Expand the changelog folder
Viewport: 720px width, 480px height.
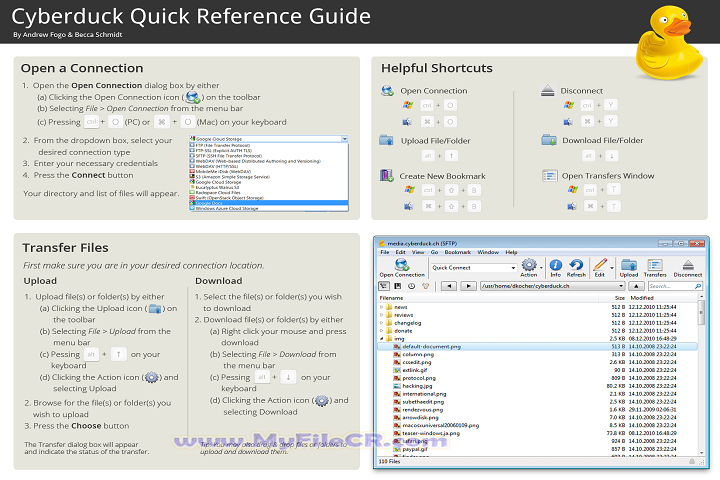click(x=382, y=323)
